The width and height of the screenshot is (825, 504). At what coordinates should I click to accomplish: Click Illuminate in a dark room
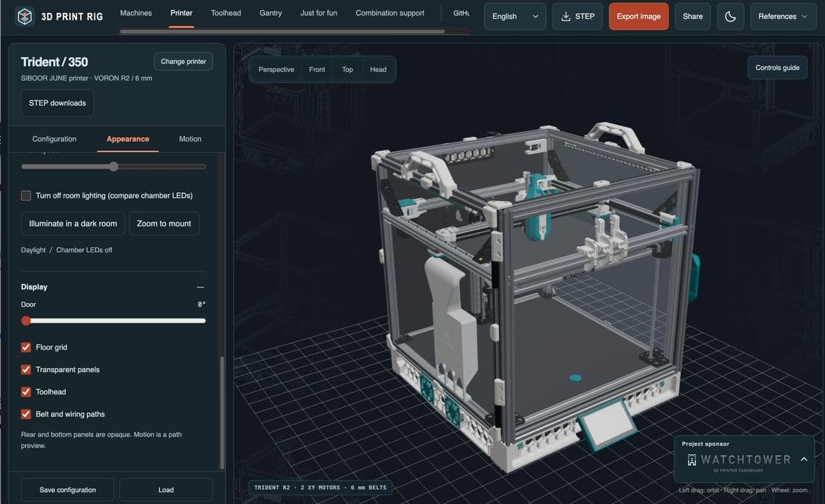pyautogui.click(x=73, y=224)
